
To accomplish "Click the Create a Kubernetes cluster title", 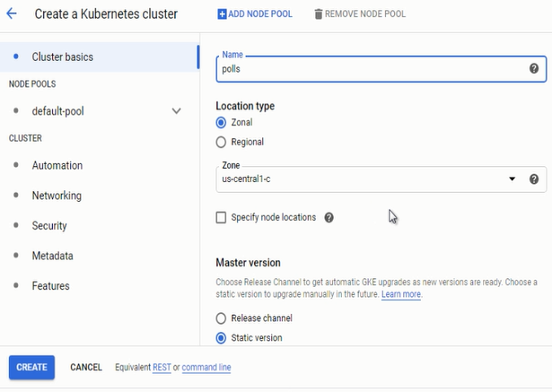I will [x=106, y=14].
